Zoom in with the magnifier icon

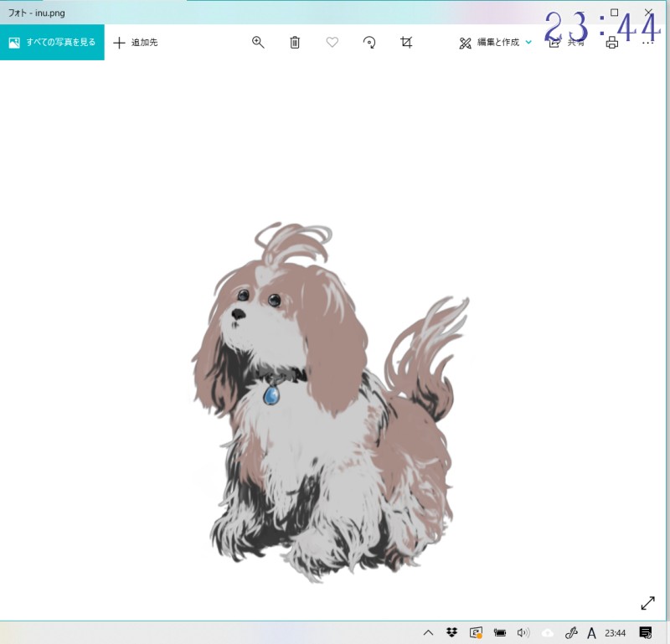click(258, 43)
